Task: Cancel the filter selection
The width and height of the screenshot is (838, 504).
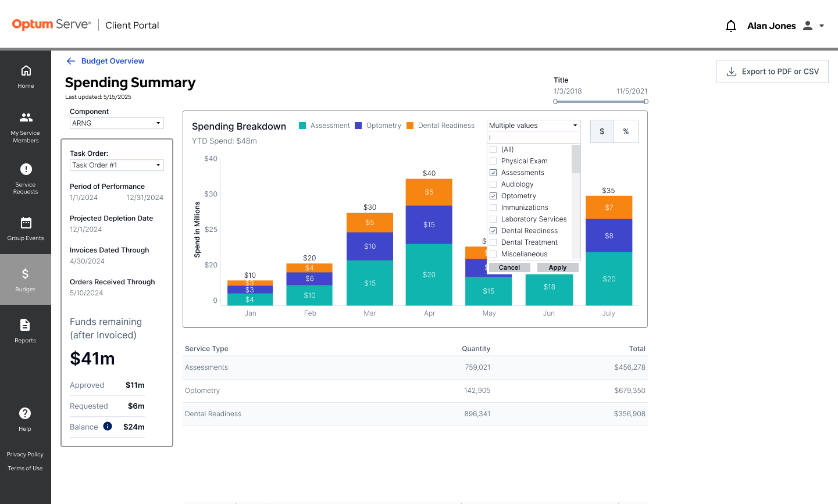Action: [x=509, y=267]
